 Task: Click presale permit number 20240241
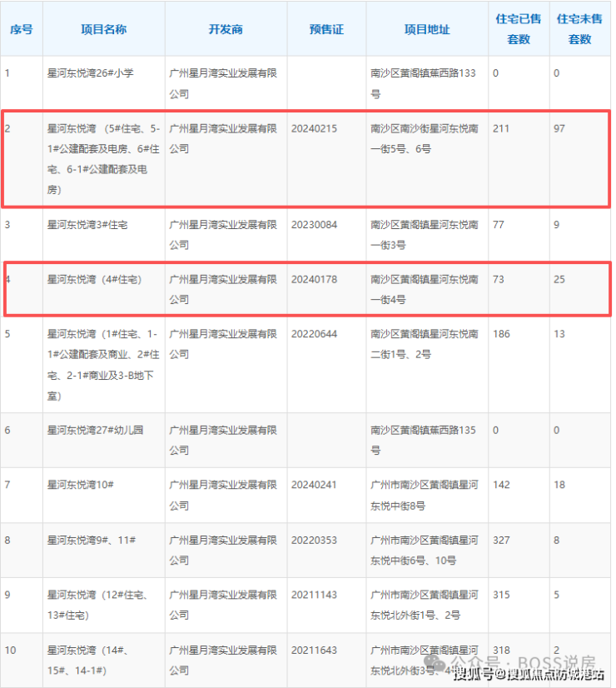click(315, 485)
